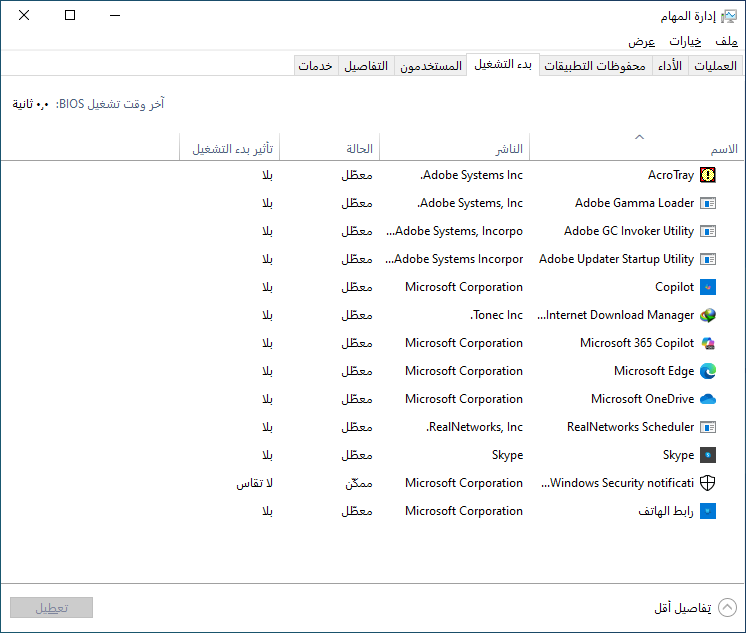Open the خدمات (Services) tab
Screen dimensions: 746x633
click(x=315, y=66)
